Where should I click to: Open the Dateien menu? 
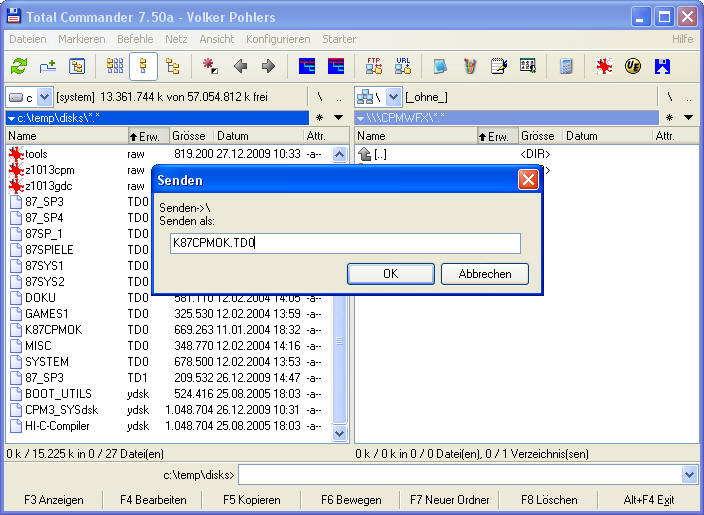click(28, 39)
